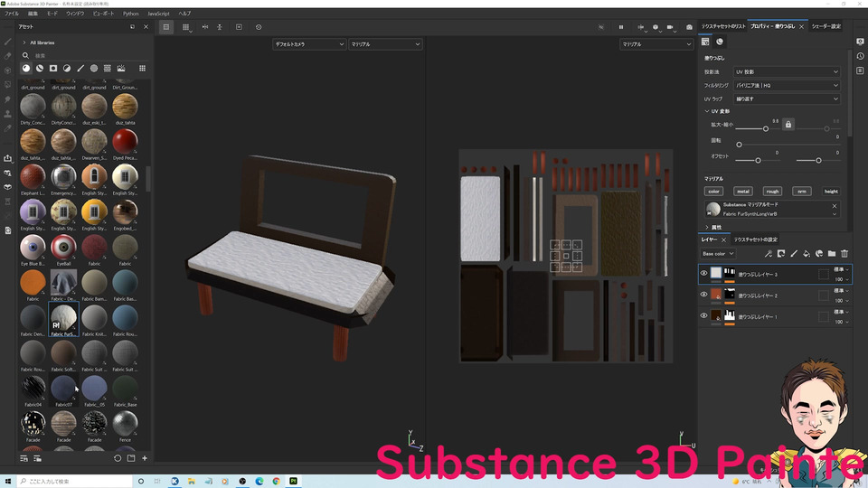
Task: Select the Clone stamp tool in left toolbar
Action: point(8,114)
